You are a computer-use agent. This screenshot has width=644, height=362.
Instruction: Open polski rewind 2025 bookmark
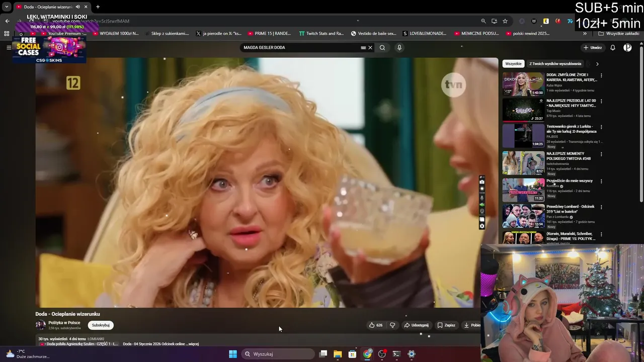(x=527, y=34)
